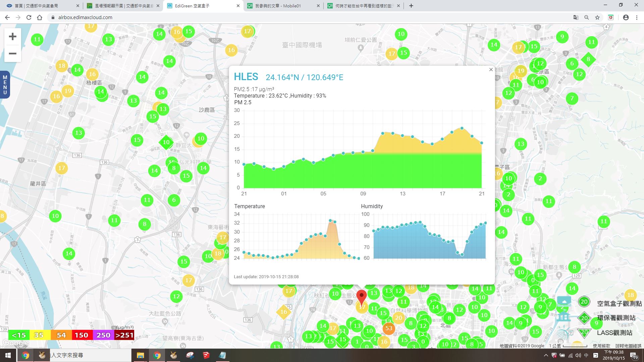Open the notification center icon
This screenshot has width=644, height=362.
click(x=634, y=356)
